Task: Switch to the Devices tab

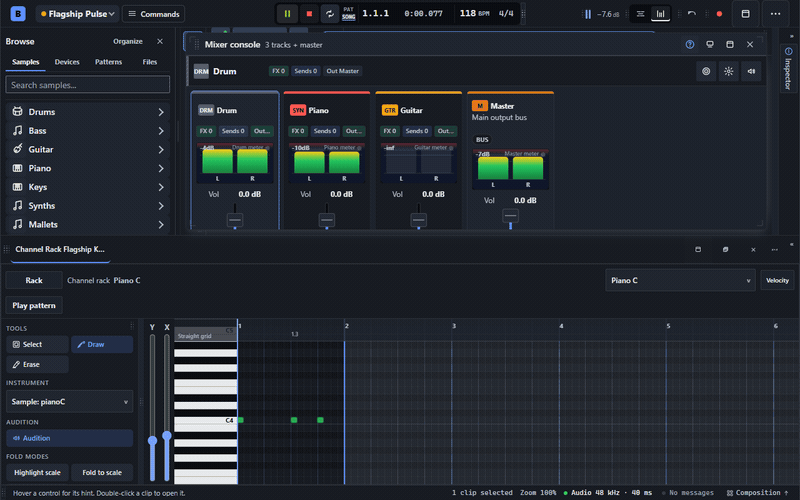Action: pos(67,62)
